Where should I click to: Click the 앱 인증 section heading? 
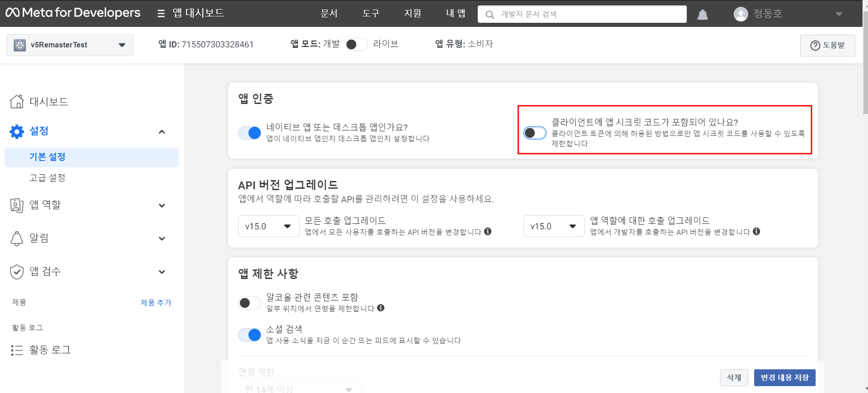(x=255, y=99)
